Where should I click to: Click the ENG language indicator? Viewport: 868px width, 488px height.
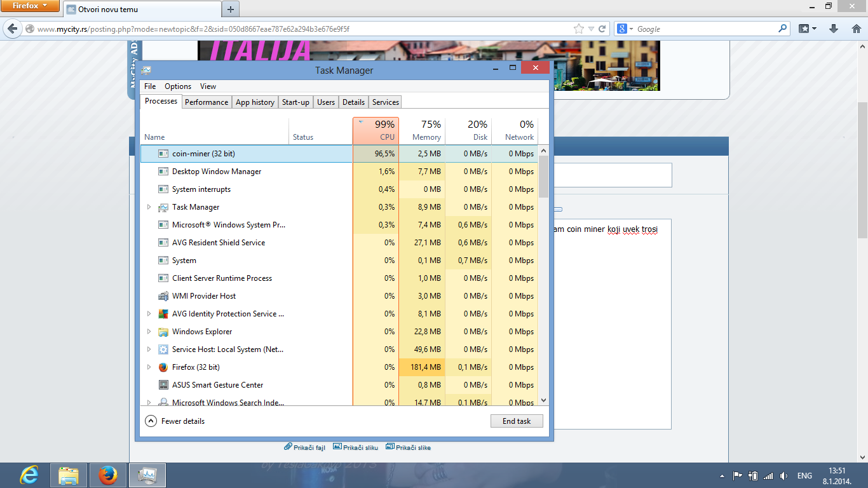[804, 476]
